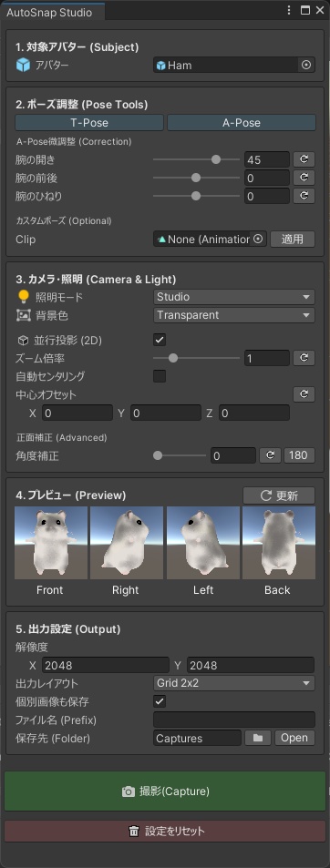Reset the 腕のひねり value
Screen dimensions: 330x868
tap(304, 196)
